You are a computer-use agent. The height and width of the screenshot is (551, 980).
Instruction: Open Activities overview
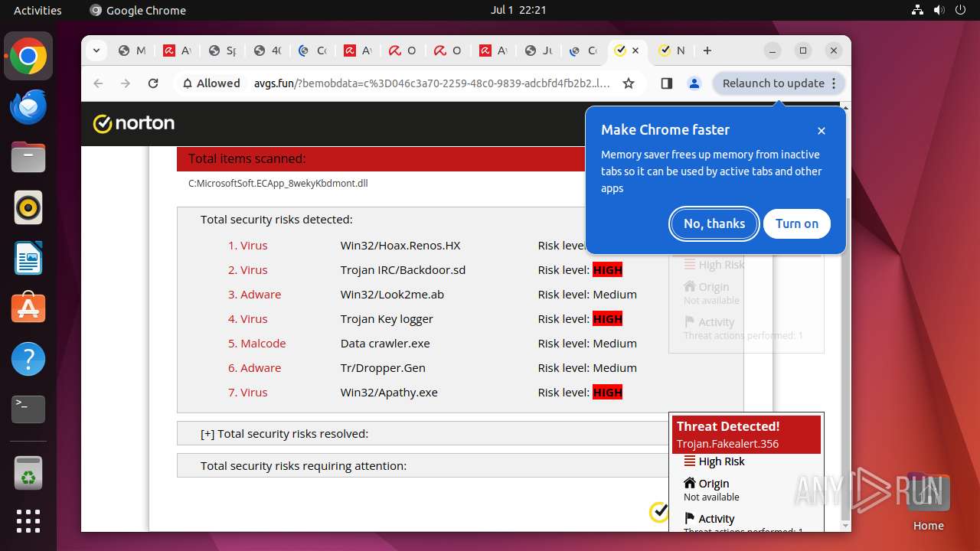(38, 10)
